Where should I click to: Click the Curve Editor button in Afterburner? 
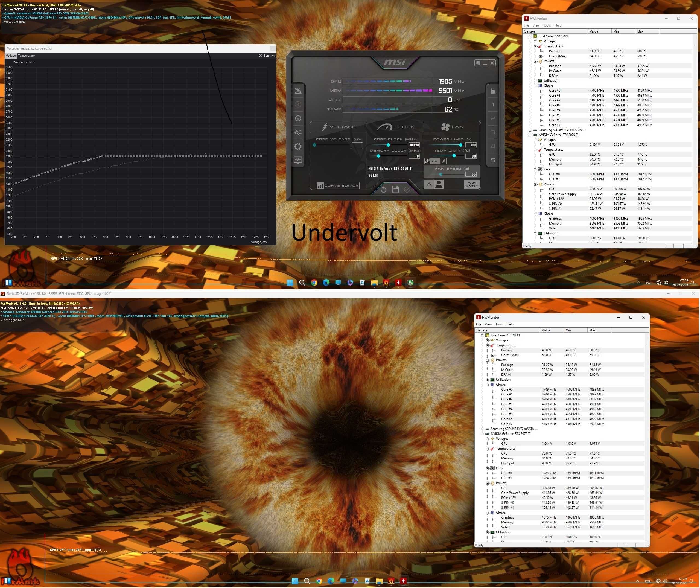pyautogui.click(x=338, y=185)
